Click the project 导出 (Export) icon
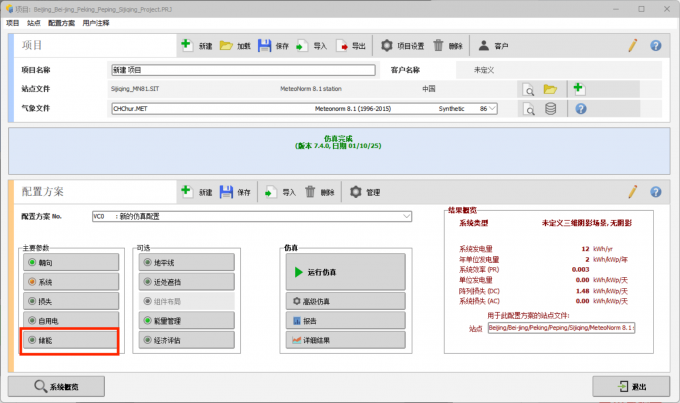The width and height of the screenshot is (680, 403). (x=342, y=46)
